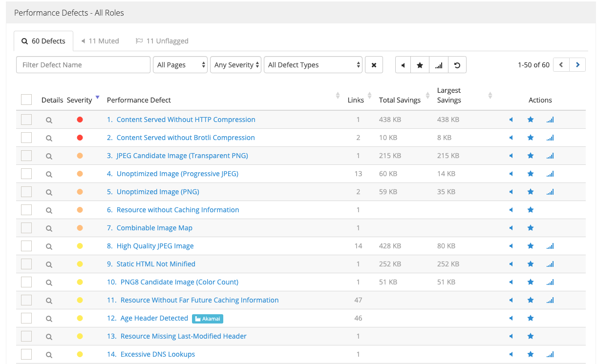Viewport: 597px width, 364px height.
Task: Open details magnifier for Content Served Without HTTP Compression
Action: coord(49,120)
